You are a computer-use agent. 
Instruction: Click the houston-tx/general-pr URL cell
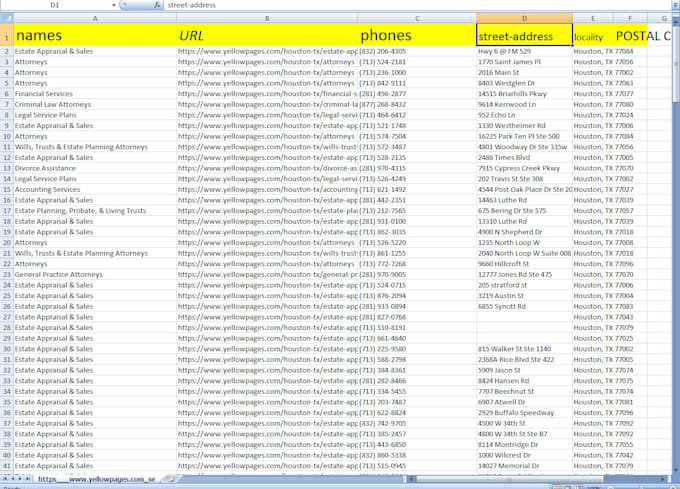pyautogui.click(x=267, y=274)
